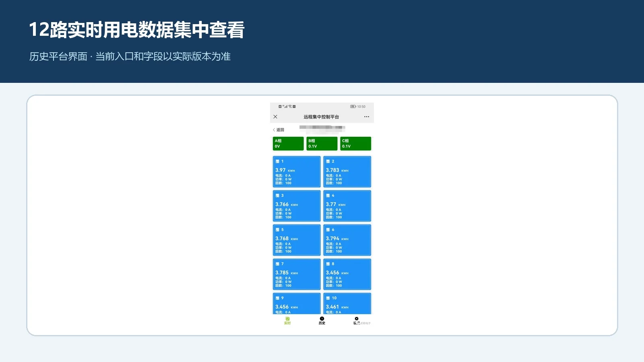Screen dimensions: 644x362
Task: Click the Wi-Fi signal icon in status bar
Action: tap(290, 107)
